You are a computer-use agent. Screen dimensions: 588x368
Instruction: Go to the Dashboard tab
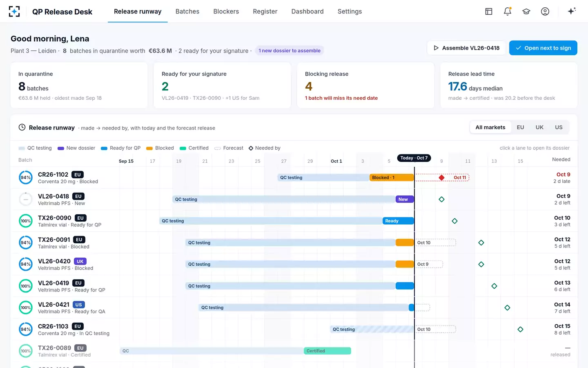307,11
